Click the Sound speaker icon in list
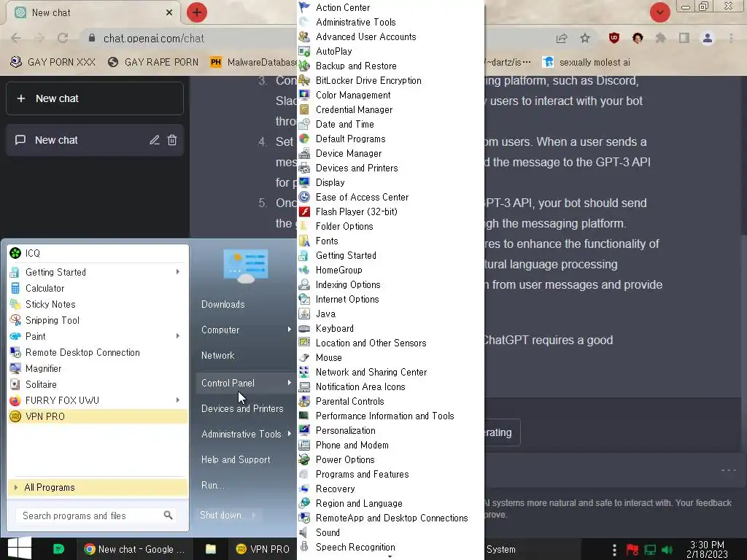Image resolution: width=747 pixels, height=560 pixels. (x=304, y=532)
